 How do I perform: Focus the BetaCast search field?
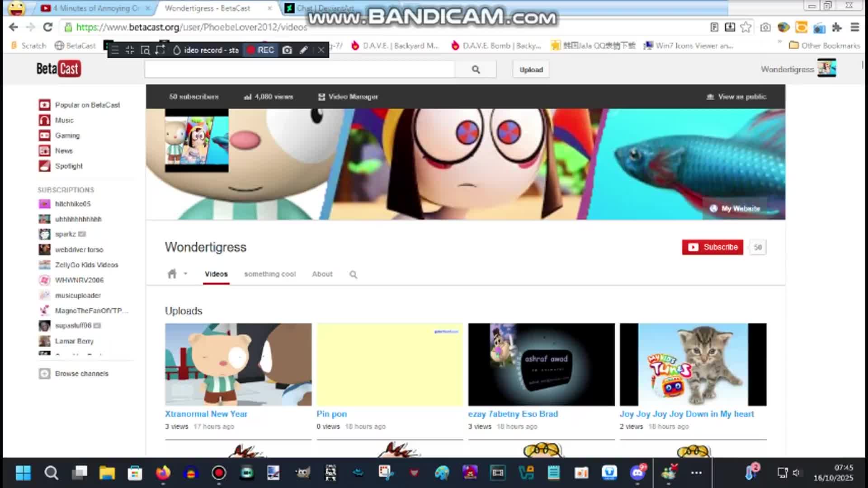click(299, 70)
